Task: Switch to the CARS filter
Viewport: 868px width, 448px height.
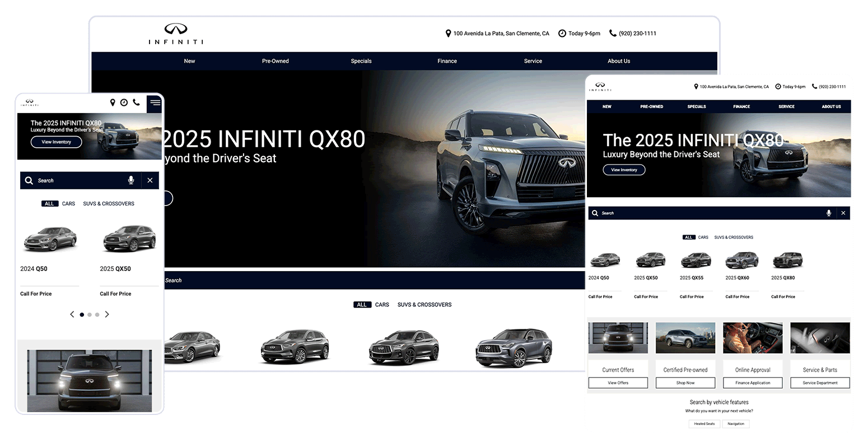Action: (x=68, y=203)
